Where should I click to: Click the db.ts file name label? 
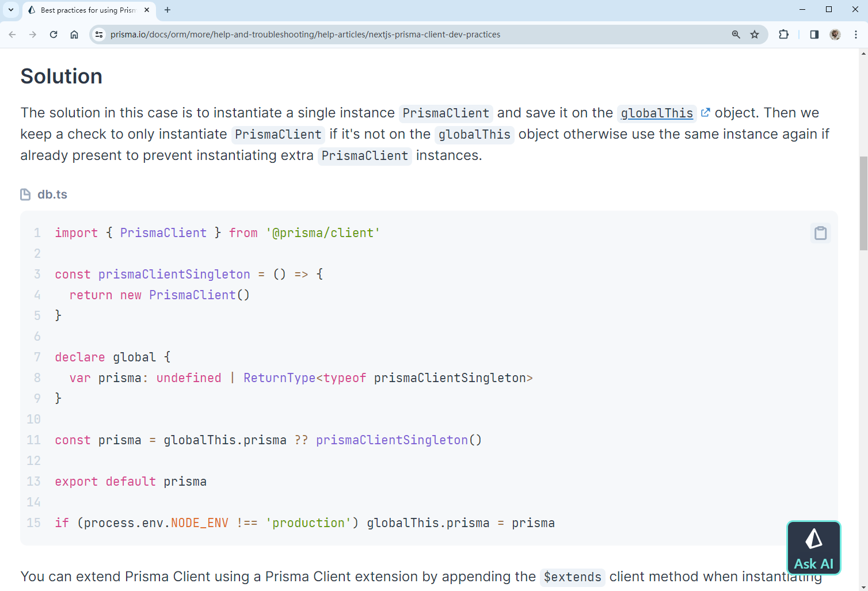(x=52, y=195)
